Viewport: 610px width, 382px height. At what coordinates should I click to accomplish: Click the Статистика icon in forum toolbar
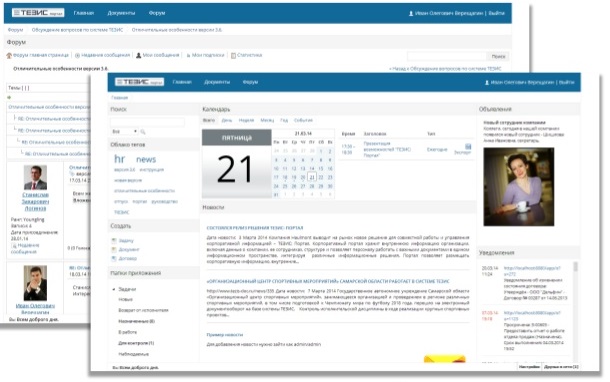pyautogui.click(x=233, y=56)
